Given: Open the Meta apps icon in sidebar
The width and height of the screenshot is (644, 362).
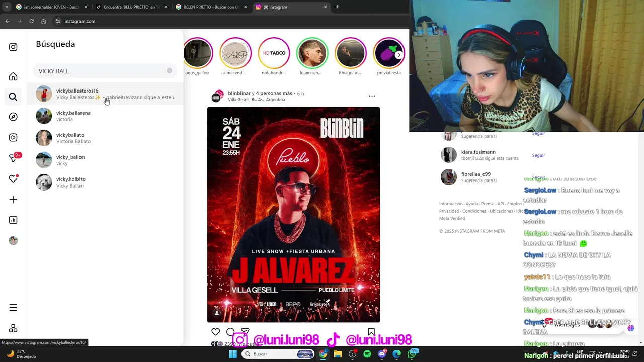Looking at the screenshot, I should coord(13,328).
